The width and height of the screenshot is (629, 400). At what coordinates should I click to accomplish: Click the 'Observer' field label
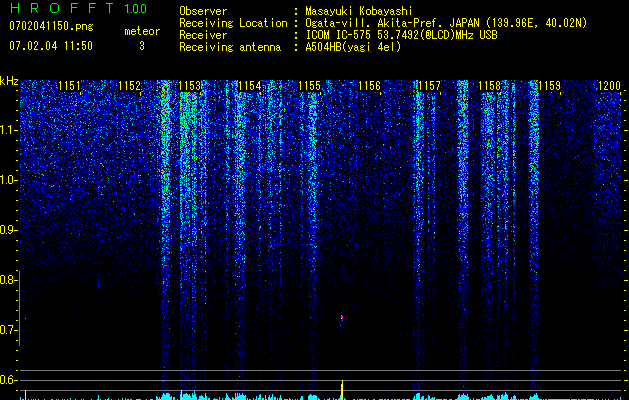(203, 11)
